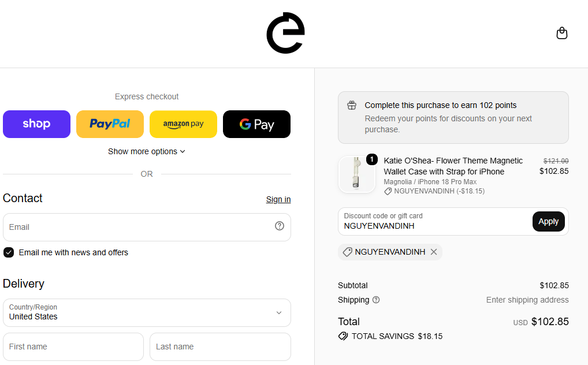
Task: Expand Show more options
Action: 147,151
